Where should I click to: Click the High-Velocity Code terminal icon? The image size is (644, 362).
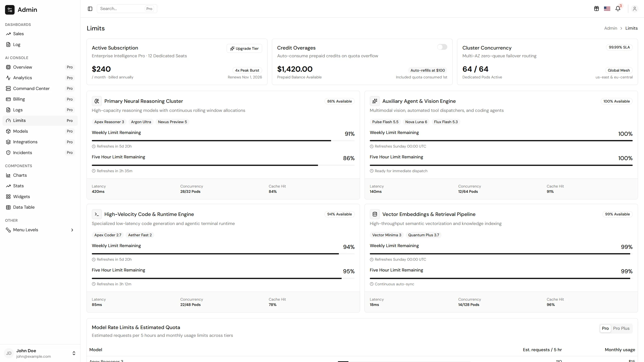point(97,214)
